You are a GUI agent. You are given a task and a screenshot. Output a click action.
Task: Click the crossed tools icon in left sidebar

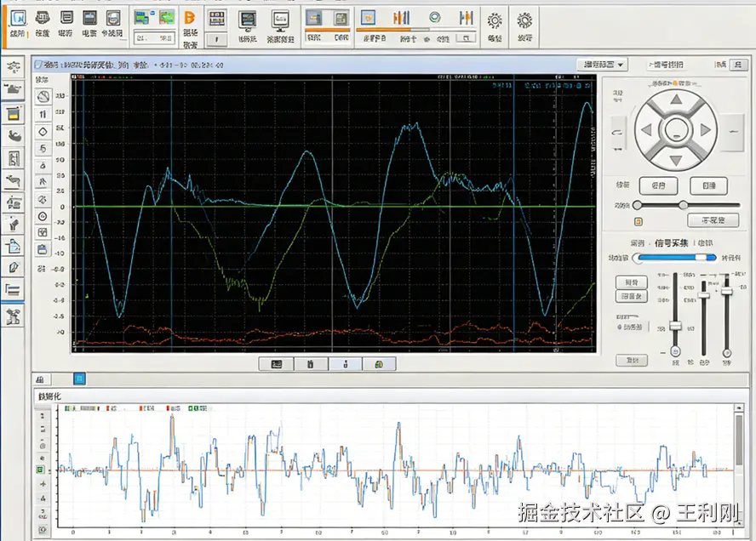pyautogui.click(x=14, y=317)
